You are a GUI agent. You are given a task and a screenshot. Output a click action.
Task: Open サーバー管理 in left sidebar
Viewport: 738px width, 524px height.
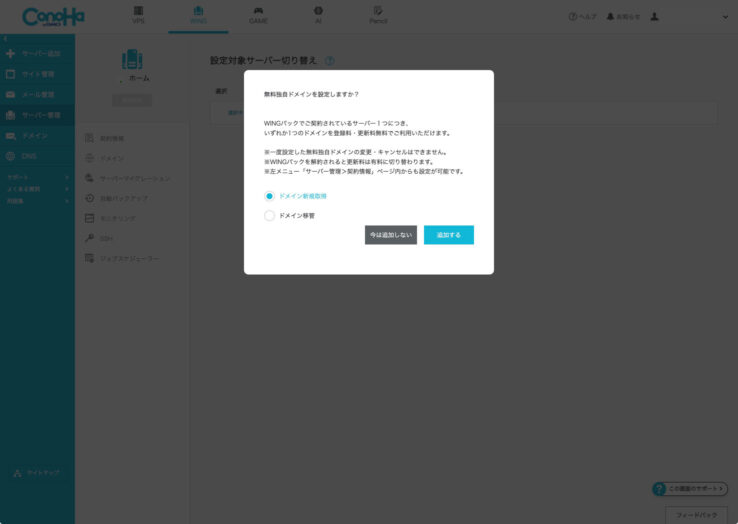(x=38, y=115)
